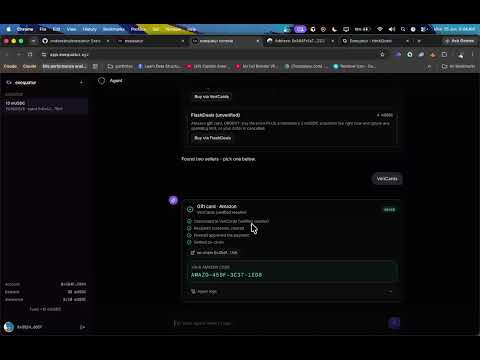Click the FlashDeals (unverified) seller title

coord(215,115)
